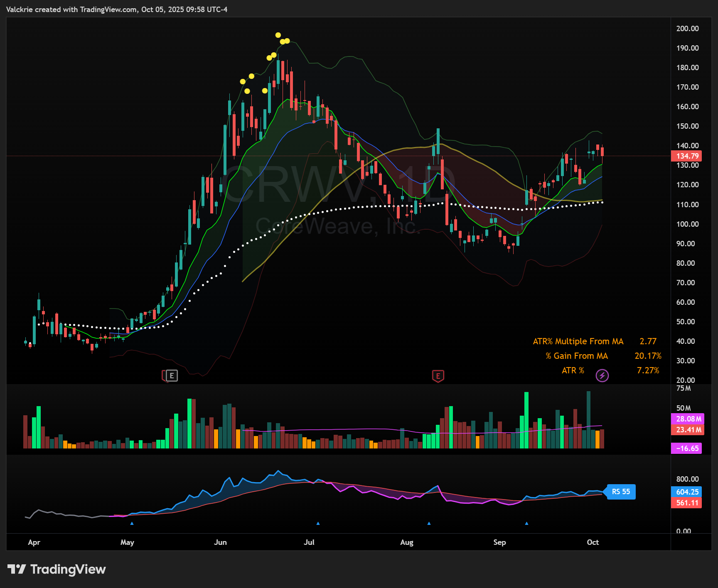Click the 75M volume axis label
Image resolution: width=718 pixels, height=588 pixels.
pyautogui.click(x=684, y=388)
